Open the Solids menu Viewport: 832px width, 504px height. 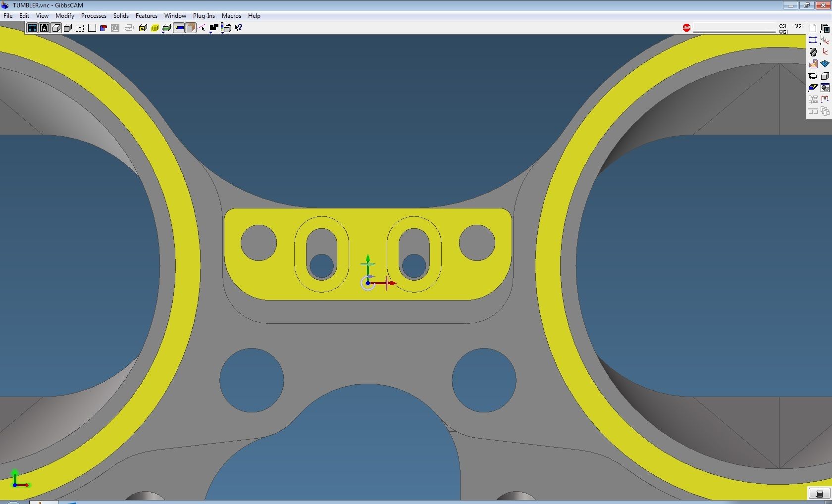(121, 16)
